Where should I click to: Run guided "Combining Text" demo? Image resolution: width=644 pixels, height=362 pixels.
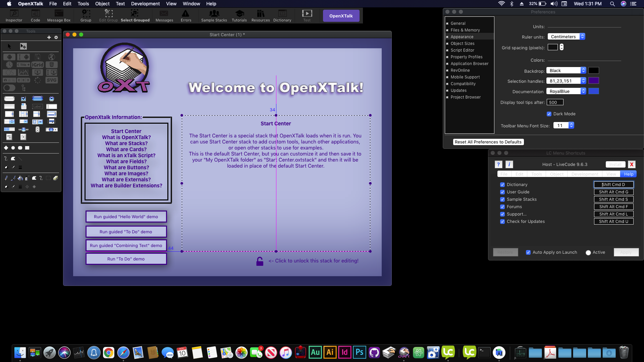click(126, 245)
